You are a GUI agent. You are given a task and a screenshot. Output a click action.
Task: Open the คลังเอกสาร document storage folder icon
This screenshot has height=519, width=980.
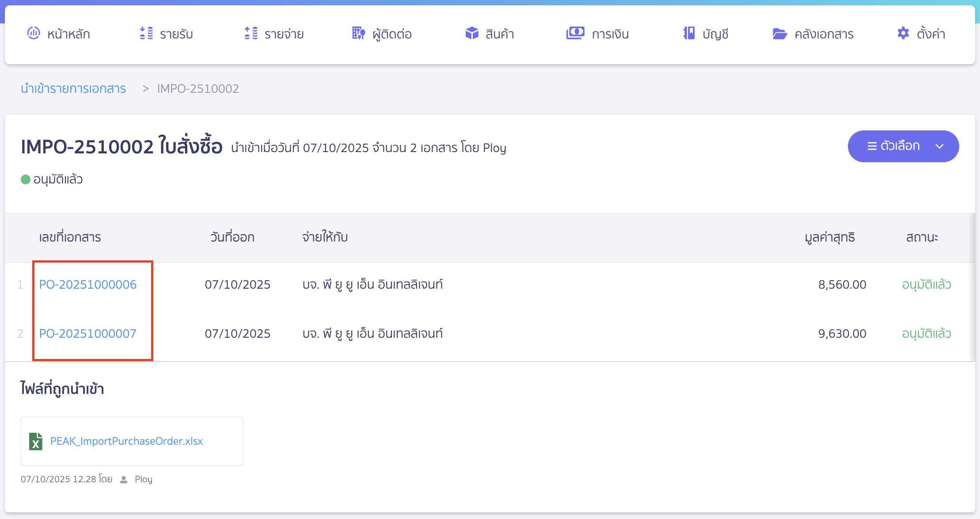coord(781,33)
